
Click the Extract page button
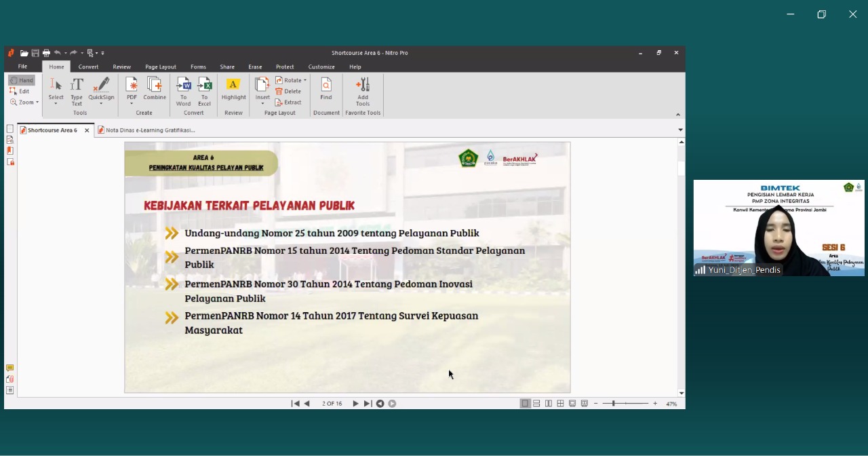(x=288, y=102)
